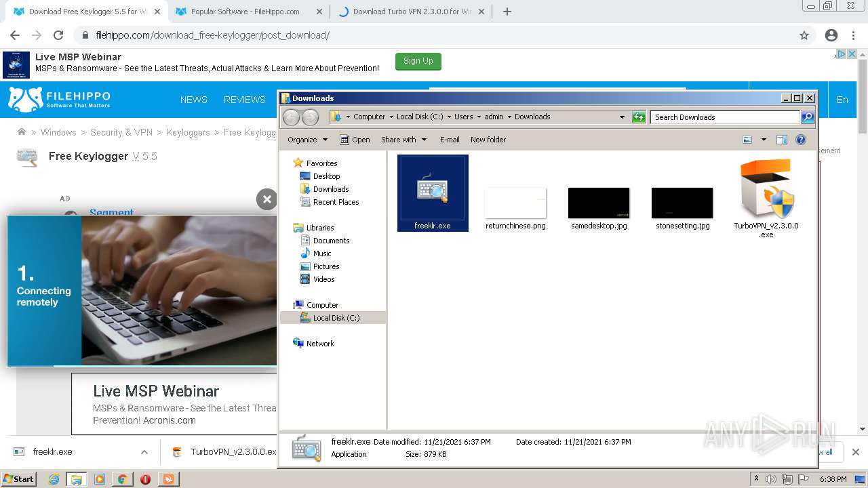
Task: Click the change view icon
Action: [747, 140]
